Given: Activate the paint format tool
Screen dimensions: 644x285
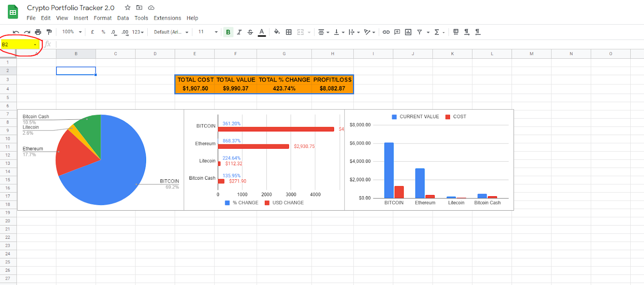Looking at the screenshot, I should tap(49, 32).
